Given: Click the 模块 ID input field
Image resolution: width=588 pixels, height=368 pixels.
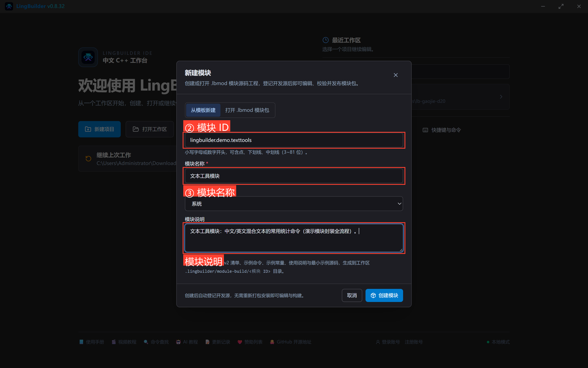Looking at the screenshot, I should click(x=294, y=140).
